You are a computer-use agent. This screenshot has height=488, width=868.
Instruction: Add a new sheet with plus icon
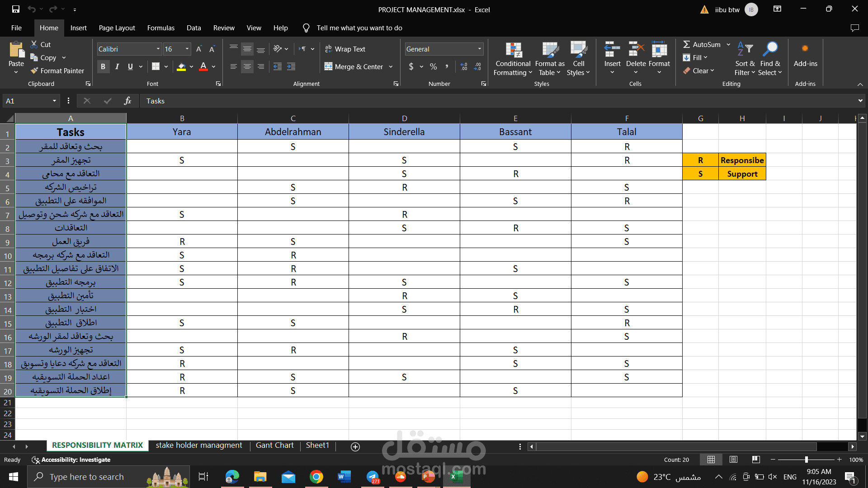pyautogui.click(x=355, y=447)
